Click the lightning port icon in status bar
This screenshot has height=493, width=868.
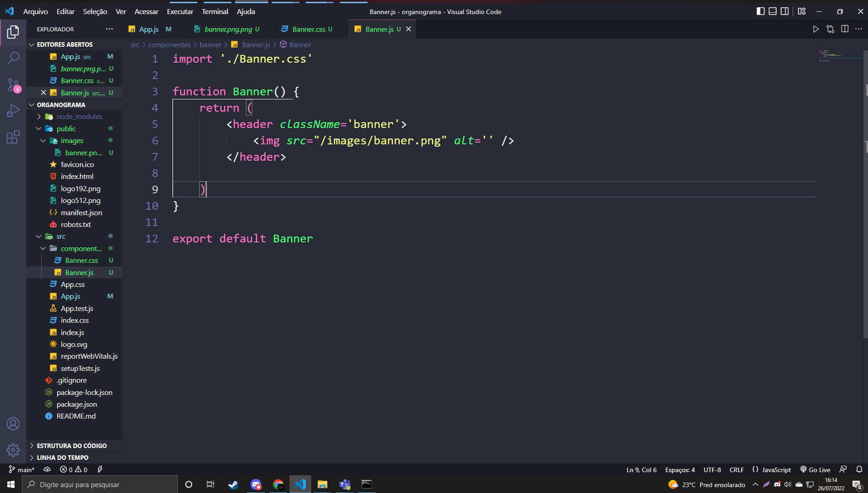[x=100, y=469]
